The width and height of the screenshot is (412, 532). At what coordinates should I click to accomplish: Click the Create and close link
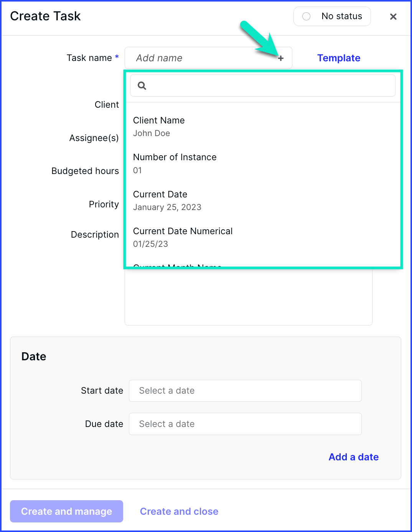pos(179,511)
